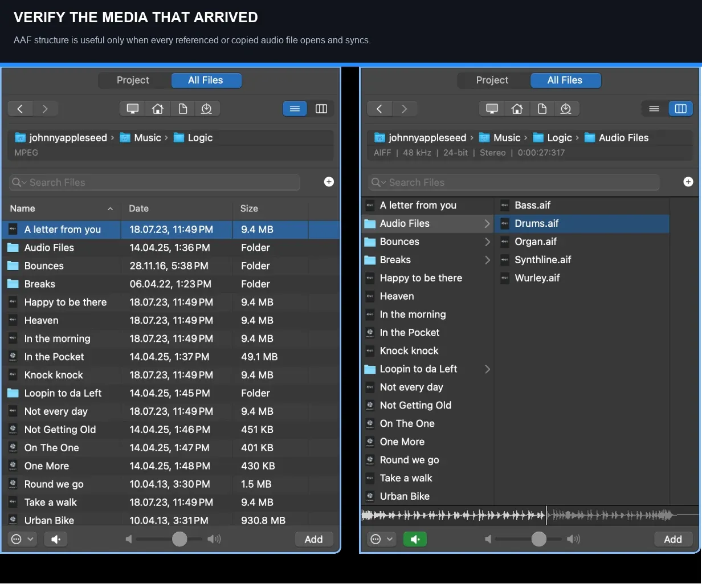Go forward in right browser panel

tap(405, 109)
